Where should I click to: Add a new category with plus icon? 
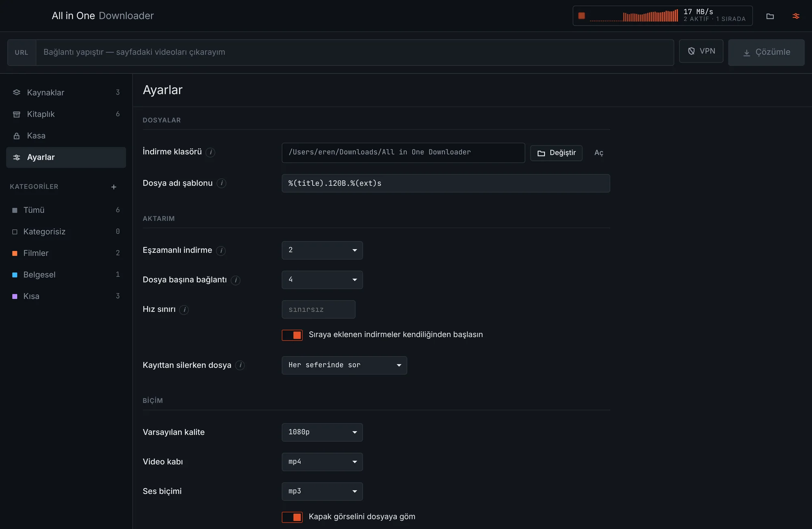(114, 187)
